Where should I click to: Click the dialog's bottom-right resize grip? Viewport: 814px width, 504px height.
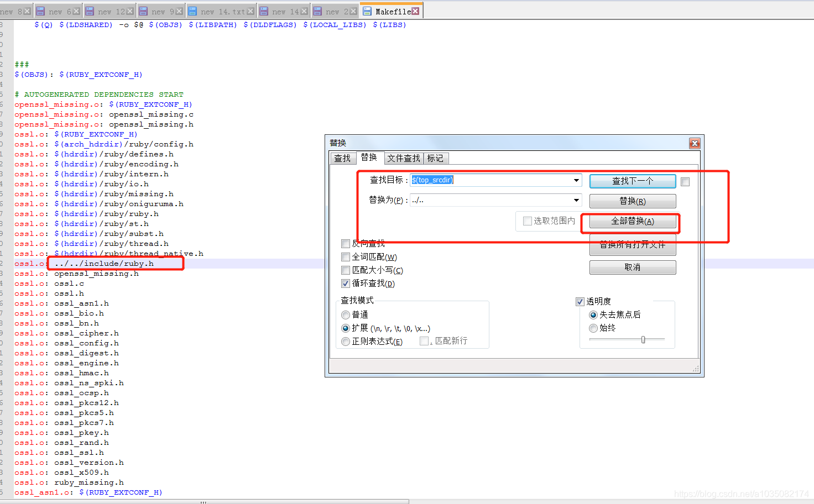(696, 369)
